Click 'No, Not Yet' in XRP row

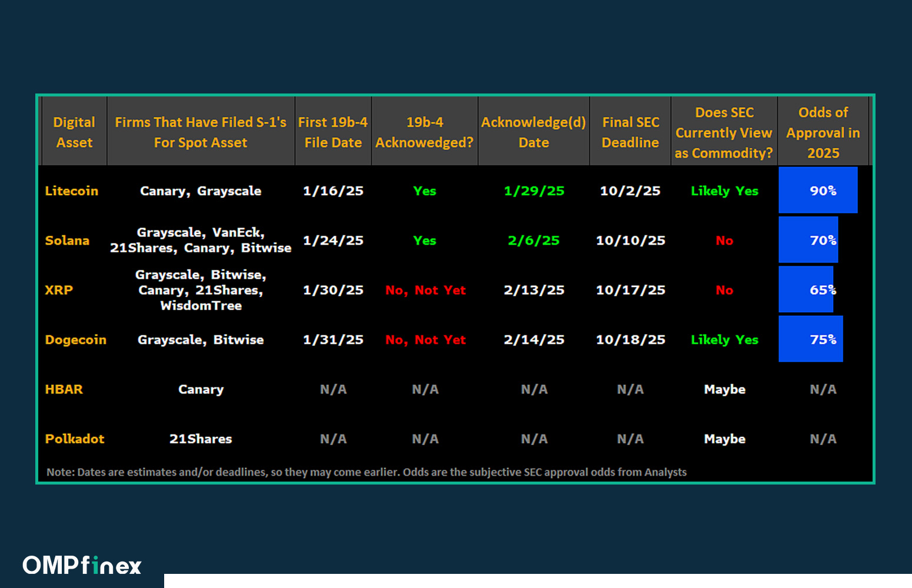[x=425, y=290]
